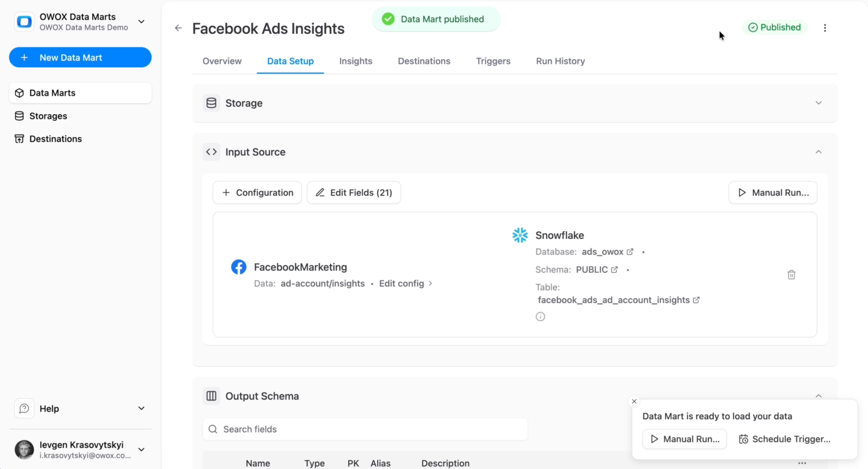The height and width of the screenshot is (469, 868).
Task: Click the ad-account/insights data text
Action: tap(322, 284)
